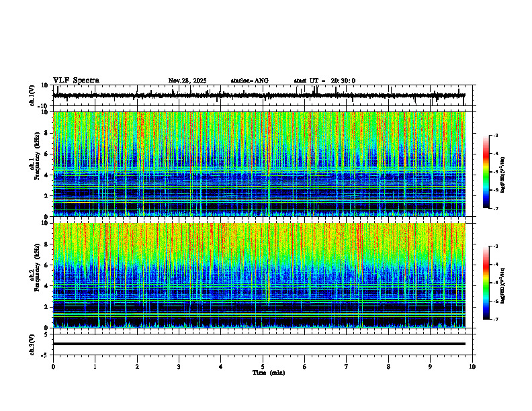The width and height of the screenshot is (532, 411).
Task: Click the "Time (min)" axis label
Action: click(x=269, y=373)
